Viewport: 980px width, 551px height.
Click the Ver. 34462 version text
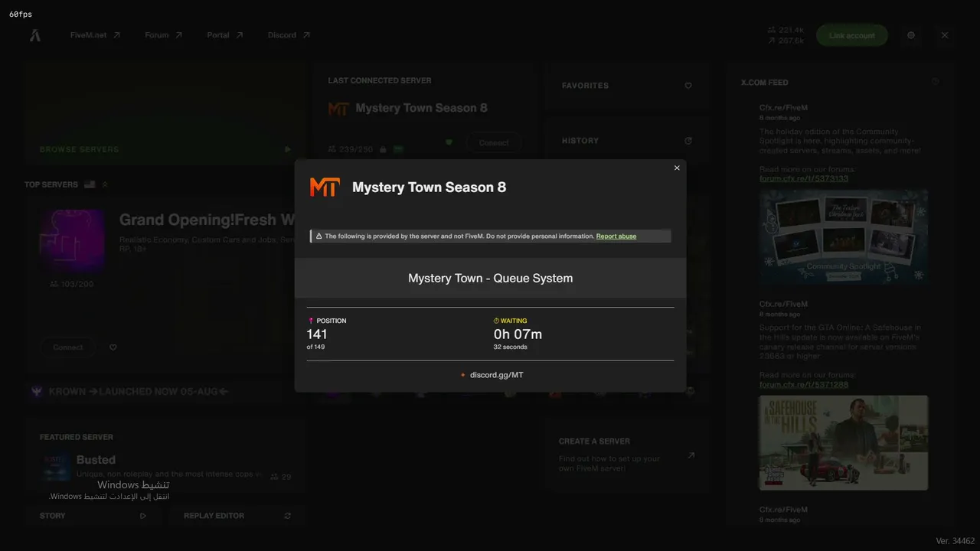coord(955,541)
